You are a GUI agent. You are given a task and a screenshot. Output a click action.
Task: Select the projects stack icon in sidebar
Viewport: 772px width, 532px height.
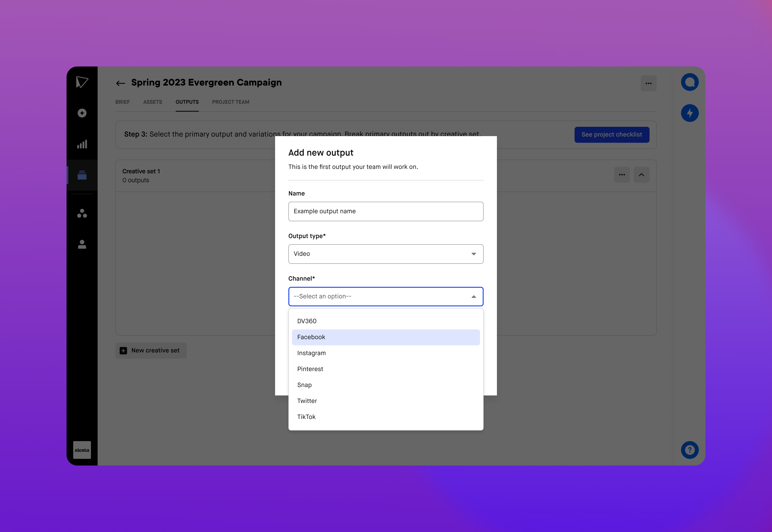82,175
